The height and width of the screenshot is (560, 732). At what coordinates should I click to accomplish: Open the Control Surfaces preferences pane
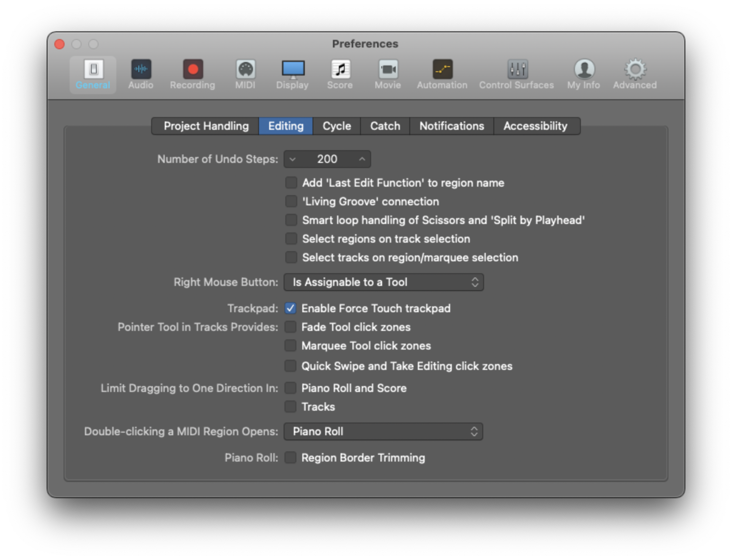[x=517, y=75]
